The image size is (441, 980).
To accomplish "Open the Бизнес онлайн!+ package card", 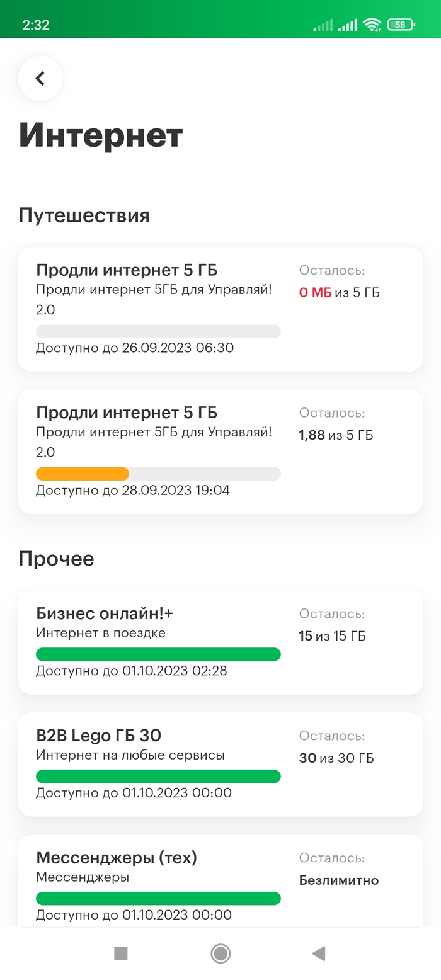I will pyautogui.click(x=220, y=642).
